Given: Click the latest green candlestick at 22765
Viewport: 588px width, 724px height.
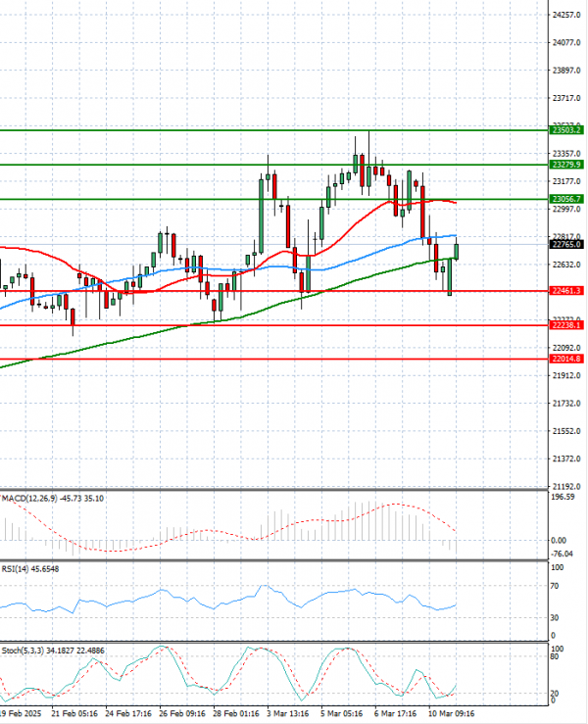Looking at the screenshot, I should tap(457, 252).
